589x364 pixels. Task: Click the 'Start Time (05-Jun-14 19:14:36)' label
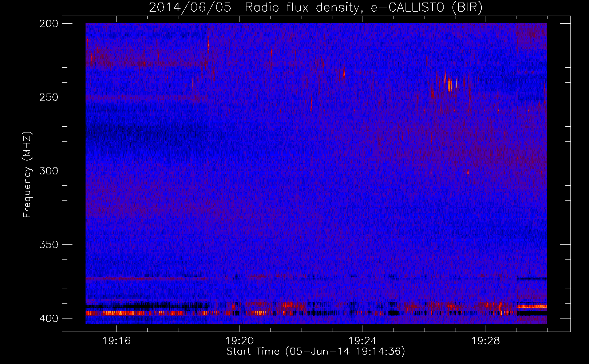(316, 352)
